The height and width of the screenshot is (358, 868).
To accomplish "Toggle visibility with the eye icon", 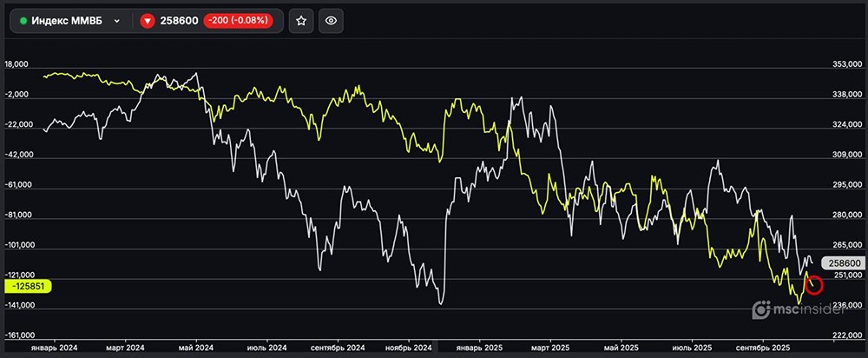I will 329,21.
